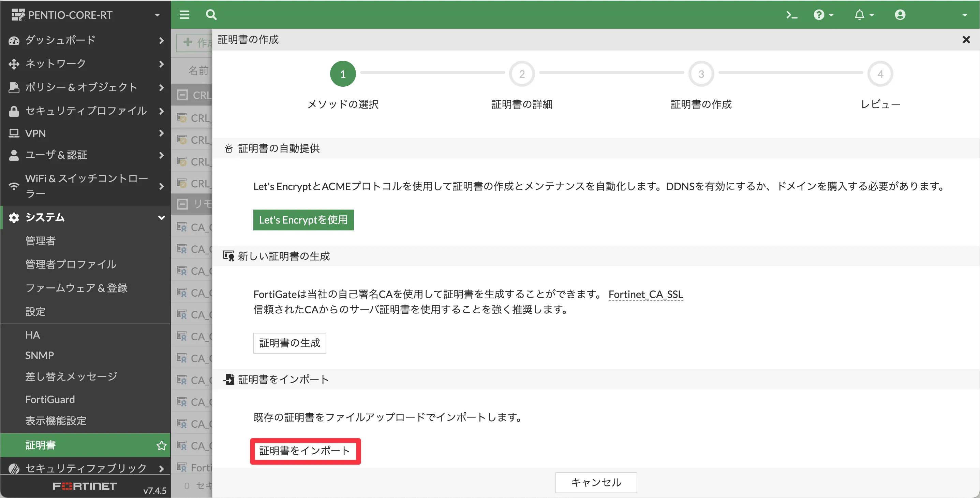Toggle the hamburger menu icon

point(184,15)
